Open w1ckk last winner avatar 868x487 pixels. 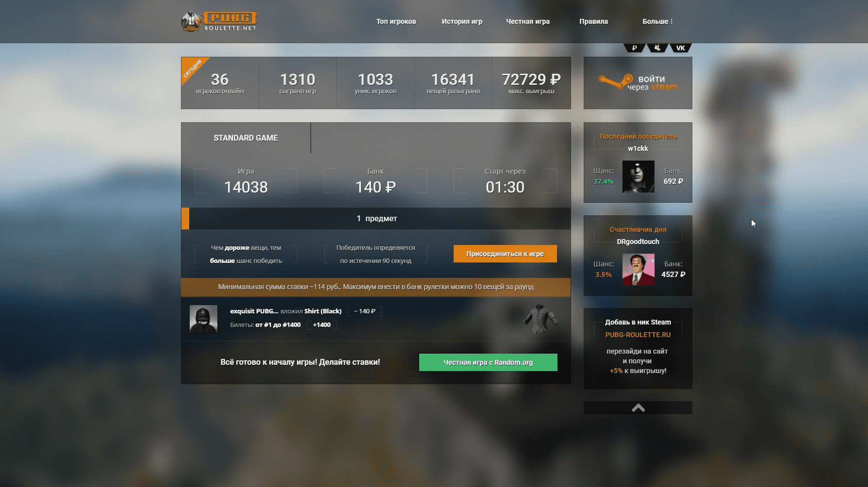point(638,177)
